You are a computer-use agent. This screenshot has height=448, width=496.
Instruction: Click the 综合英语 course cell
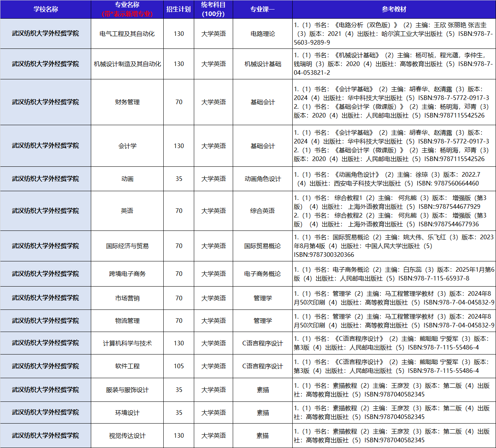tap(262, 211)
